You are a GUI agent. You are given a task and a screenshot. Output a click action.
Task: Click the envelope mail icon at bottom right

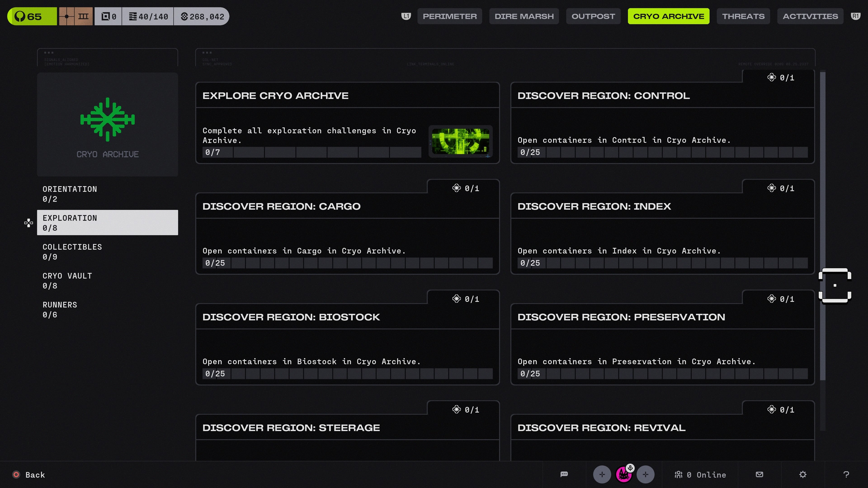coord(759,474)
